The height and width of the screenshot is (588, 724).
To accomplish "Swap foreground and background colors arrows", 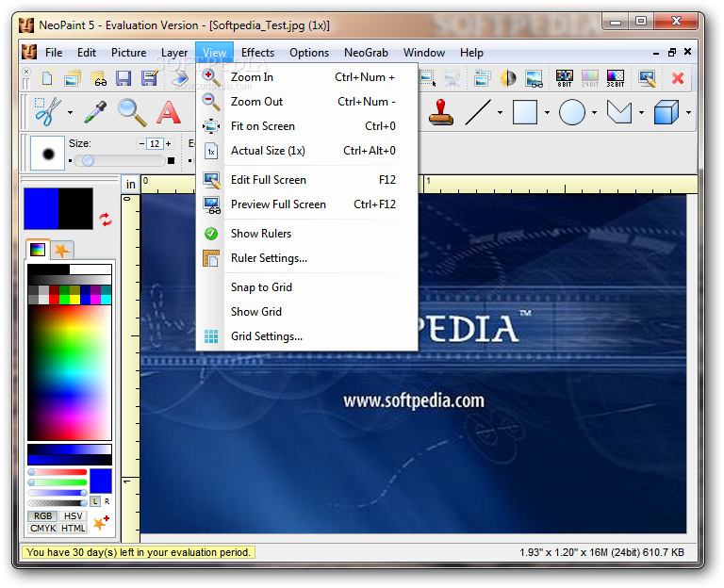I will (106, 220).
